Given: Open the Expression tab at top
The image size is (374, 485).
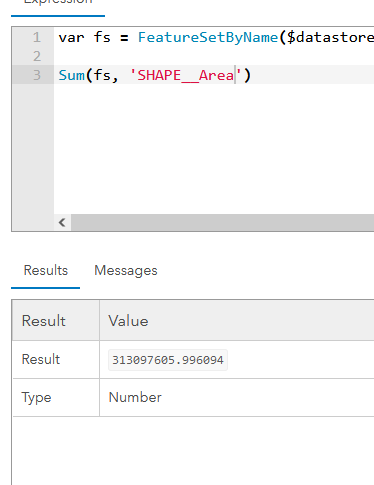Looking at the screenshot, I should (58, 3).
